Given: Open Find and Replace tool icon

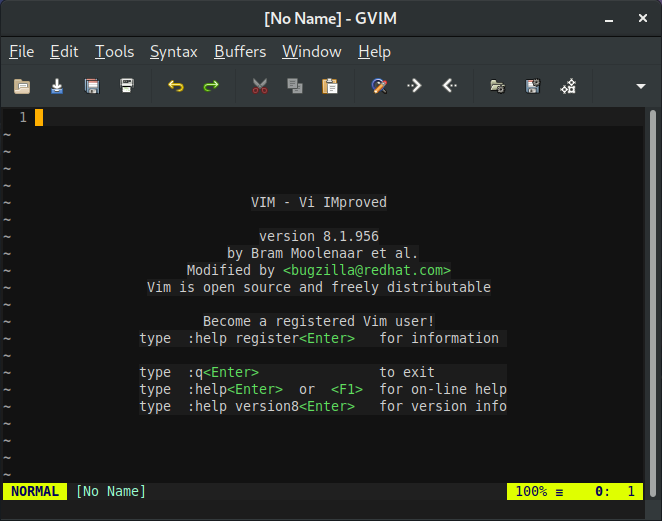Looking at the screenshot, I should (379, 86).
